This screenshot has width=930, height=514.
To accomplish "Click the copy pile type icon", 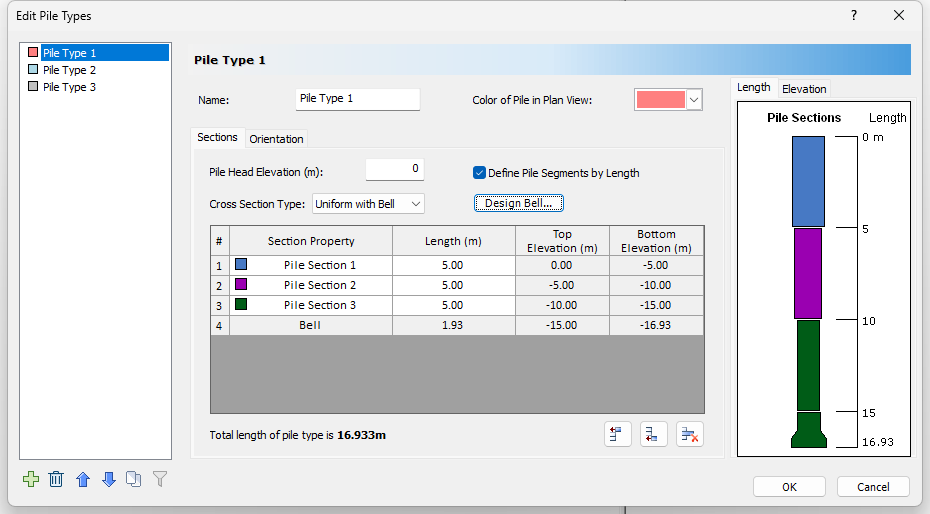I will click(134, 480).
